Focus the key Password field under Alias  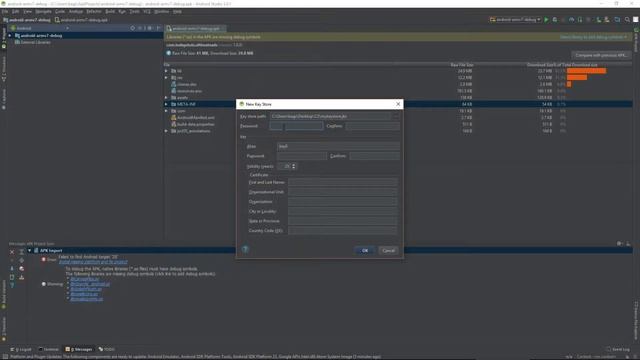[x=302, y=156]
